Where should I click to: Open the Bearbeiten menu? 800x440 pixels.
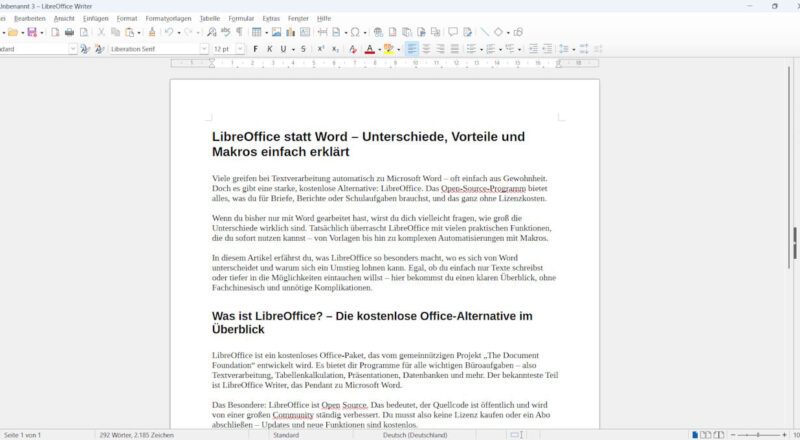[30, 18]
